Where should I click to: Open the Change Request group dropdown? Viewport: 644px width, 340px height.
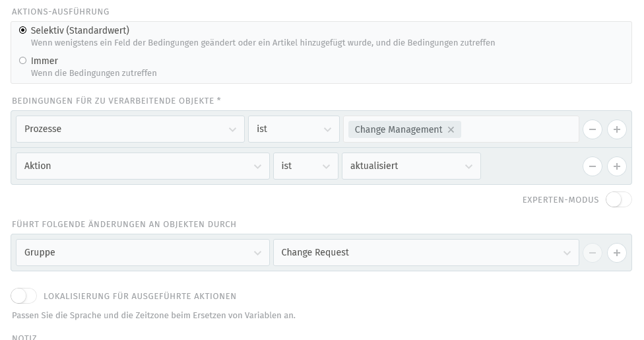tap(426, 253)
